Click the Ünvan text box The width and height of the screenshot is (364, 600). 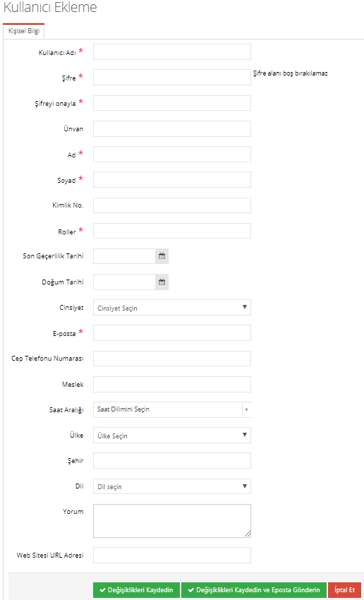172,129
